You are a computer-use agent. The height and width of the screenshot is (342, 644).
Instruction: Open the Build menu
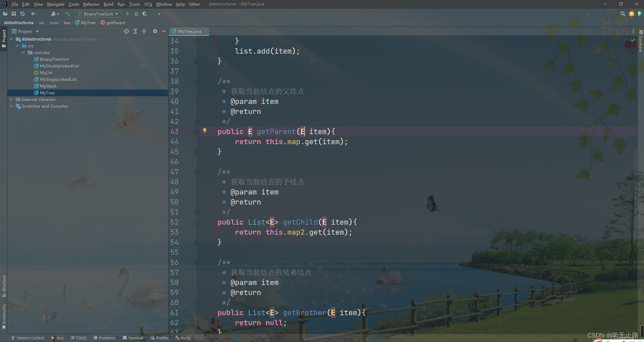[108, 4]
